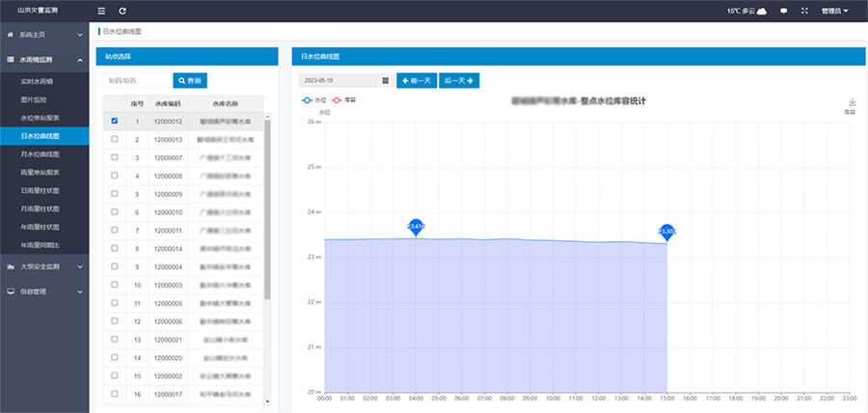Focus the 站码/站名 search input field
The width and height of the screenshot is (868, 413).
(136, 81)
